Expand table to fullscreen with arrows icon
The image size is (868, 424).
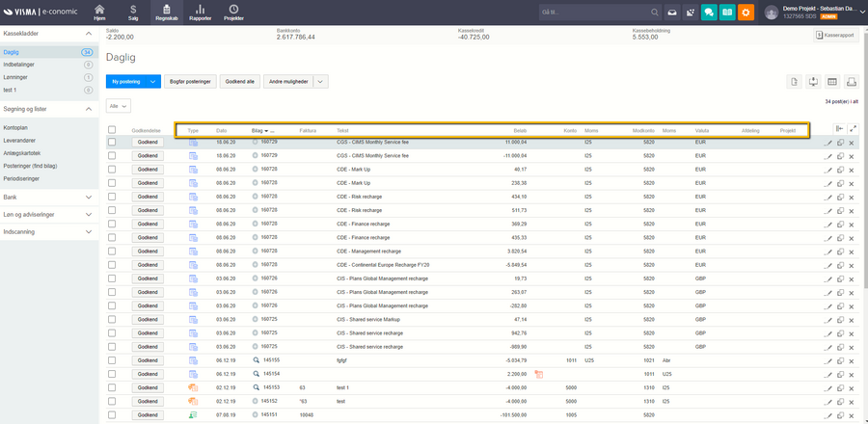[x=853, y=129]
